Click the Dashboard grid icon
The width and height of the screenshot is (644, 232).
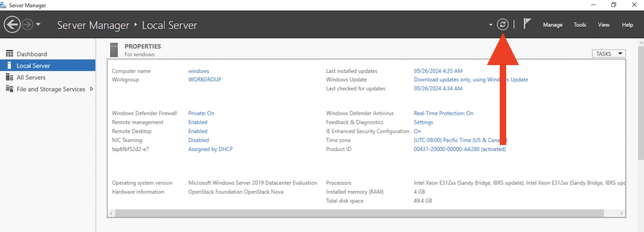coord(10,54)
